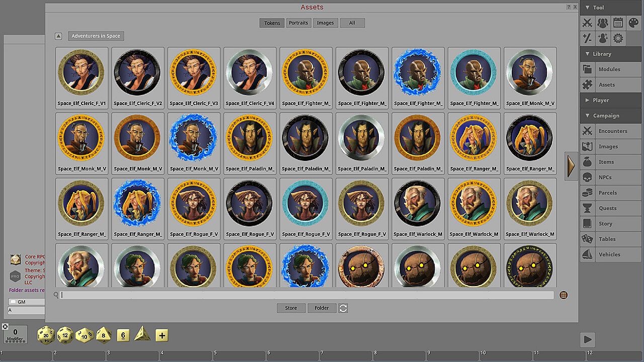This screenshot has height=362, width=644.
Task: Select the Space_Elf_Cleric_F_V3 token
Action: point(194,78)
